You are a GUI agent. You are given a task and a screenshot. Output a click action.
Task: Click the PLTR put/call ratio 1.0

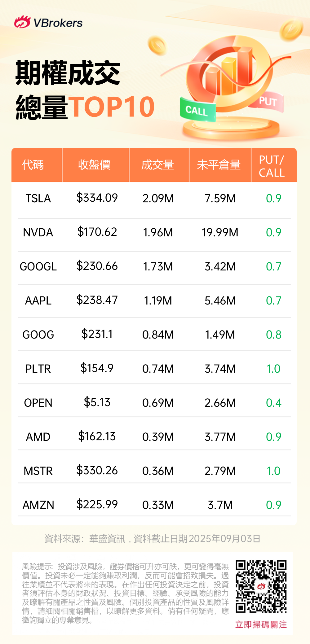tap(273, 369)
